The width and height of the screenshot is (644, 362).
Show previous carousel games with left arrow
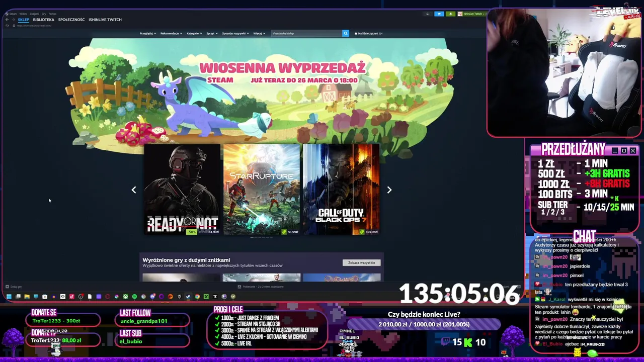coord(134,190)
